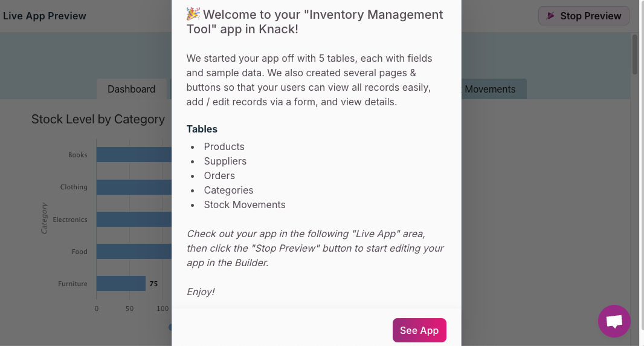Click the Furniture bar in the chart
Viewport: 644px width, 346px height.
click(121, 283)
